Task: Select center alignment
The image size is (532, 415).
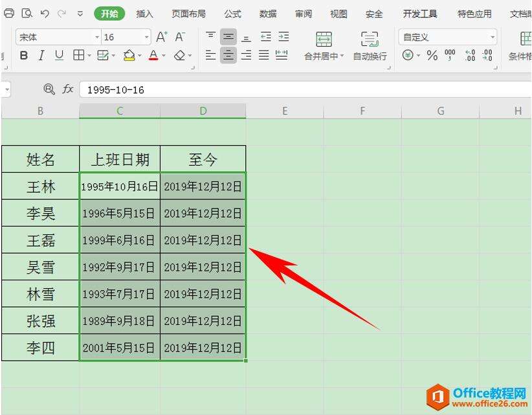Action: [x=228, y=56]
